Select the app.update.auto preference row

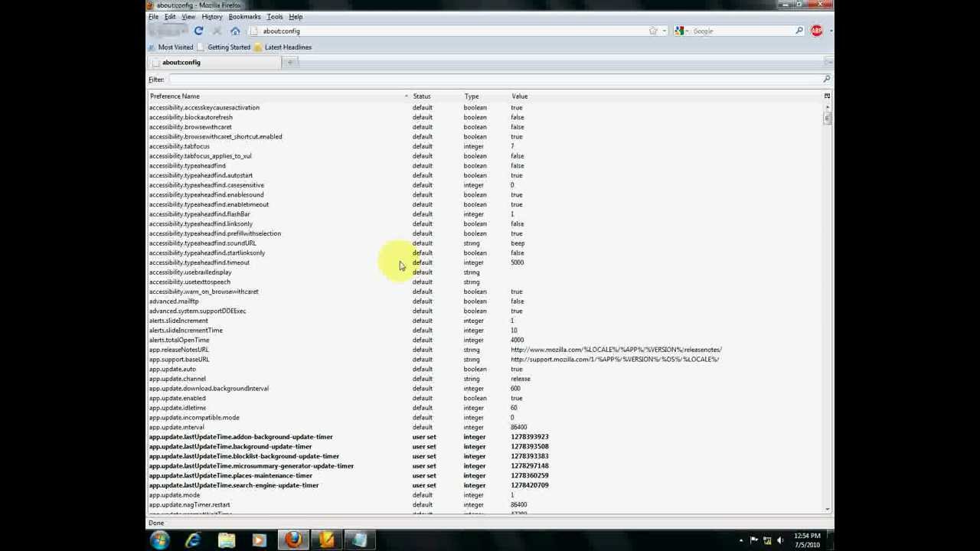[x=485, y=369]
